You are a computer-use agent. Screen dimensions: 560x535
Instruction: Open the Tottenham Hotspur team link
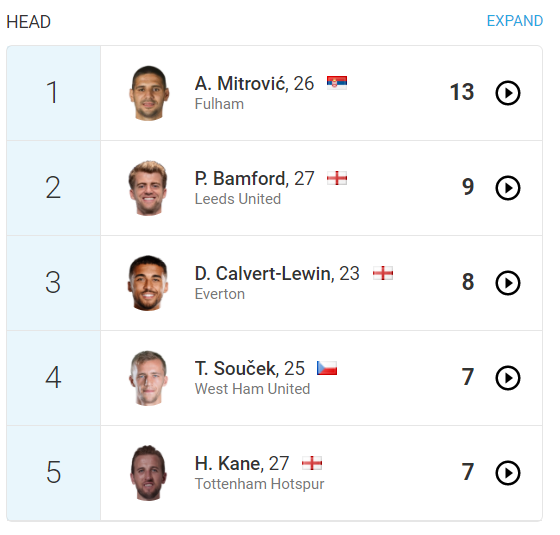pyautogui.click(x=259, y=484)
